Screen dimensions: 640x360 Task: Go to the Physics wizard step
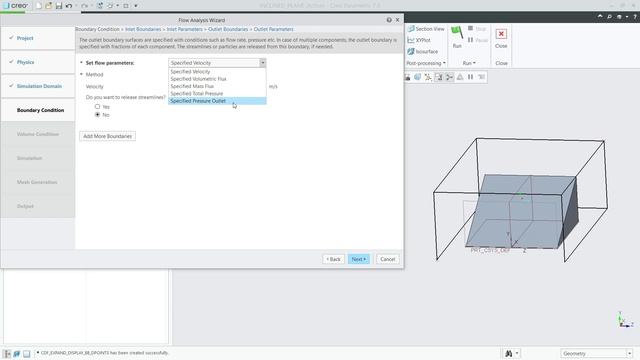point(38,62)
